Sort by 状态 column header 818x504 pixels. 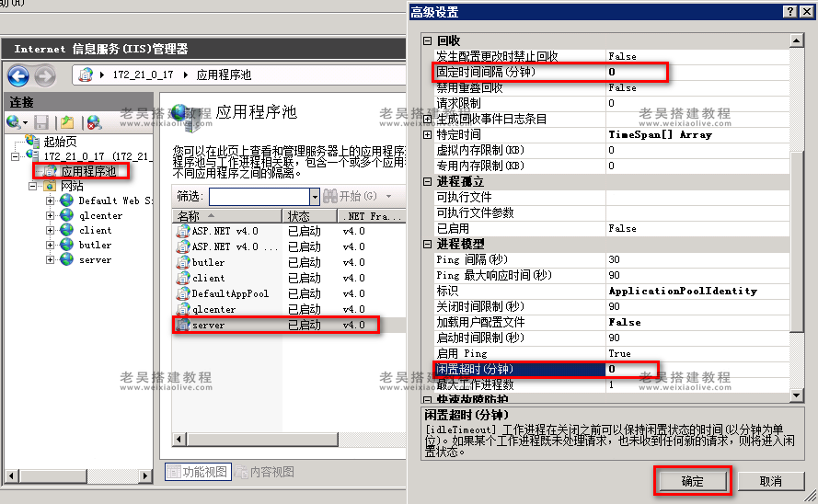(310, 216)
